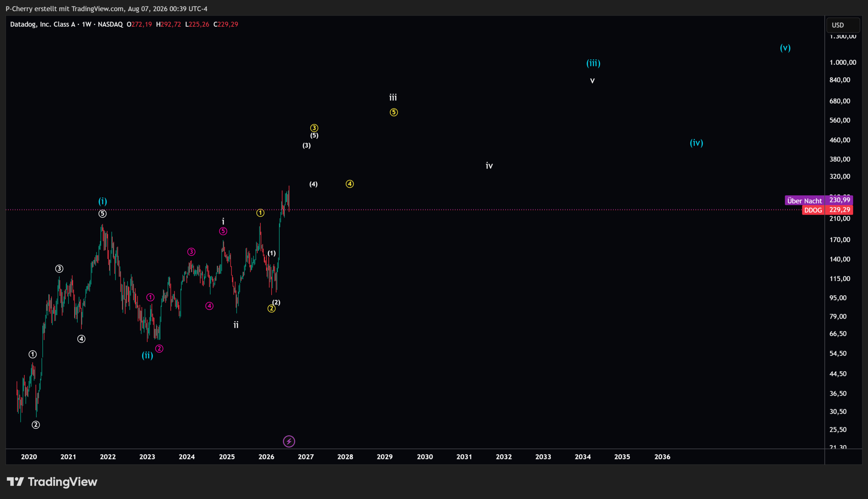
Task: Click the pink circled 2 wave label
Action: (159, 348)
